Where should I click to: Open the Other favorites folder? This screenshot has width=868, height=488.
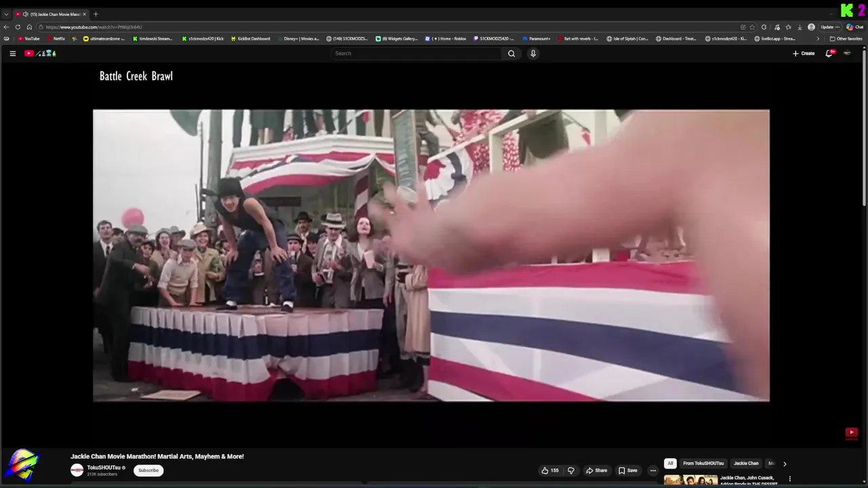[846, 39]
